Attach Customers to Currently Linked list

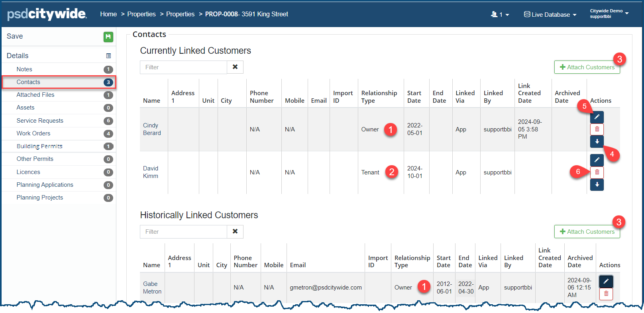click(x=587, y=67)
